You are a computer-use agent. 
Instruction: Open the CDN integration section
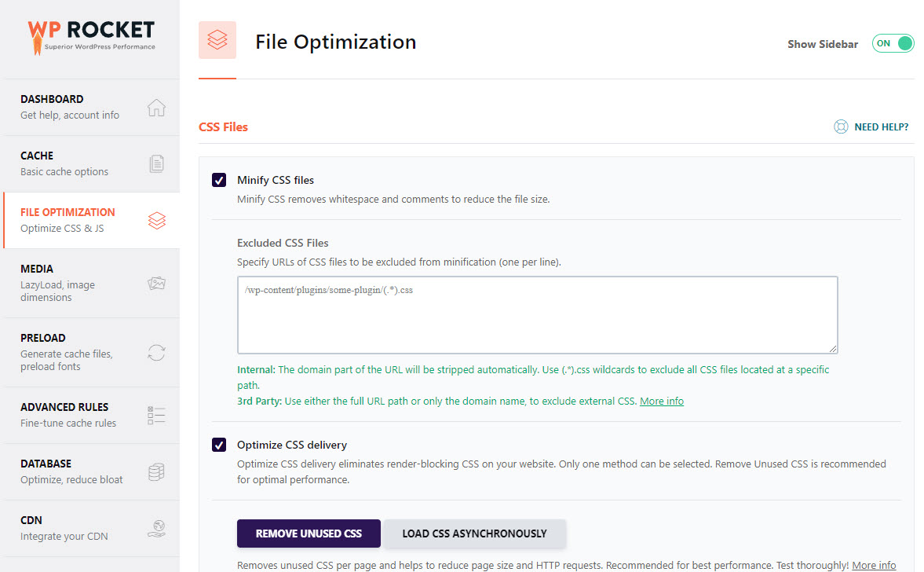coord(91,528)
